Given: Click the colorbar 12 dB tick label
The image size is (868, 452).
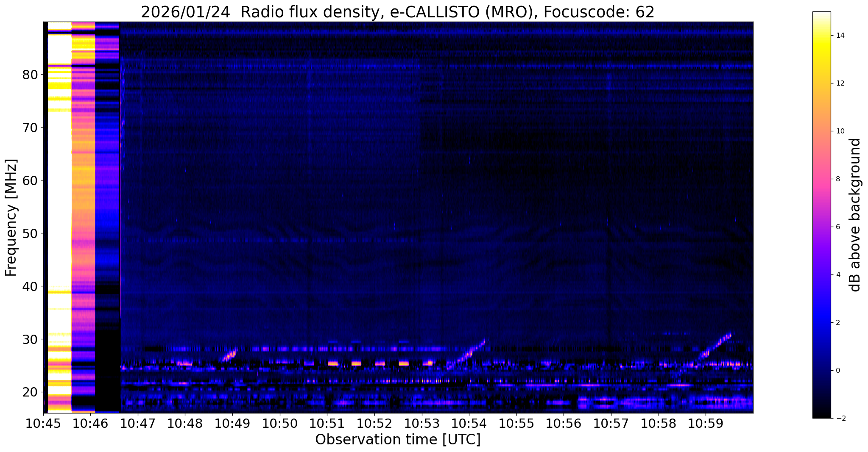Looking at the screenshot, I should (840, 83).
